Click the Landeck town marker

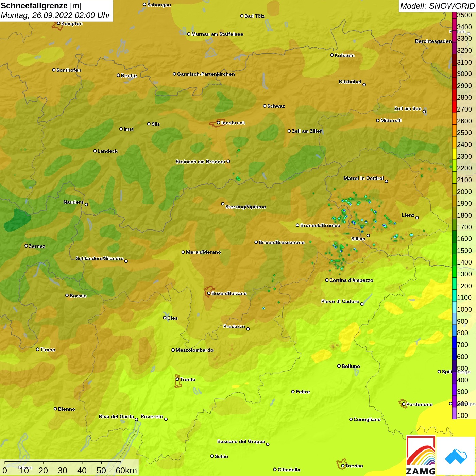point(95,151)
